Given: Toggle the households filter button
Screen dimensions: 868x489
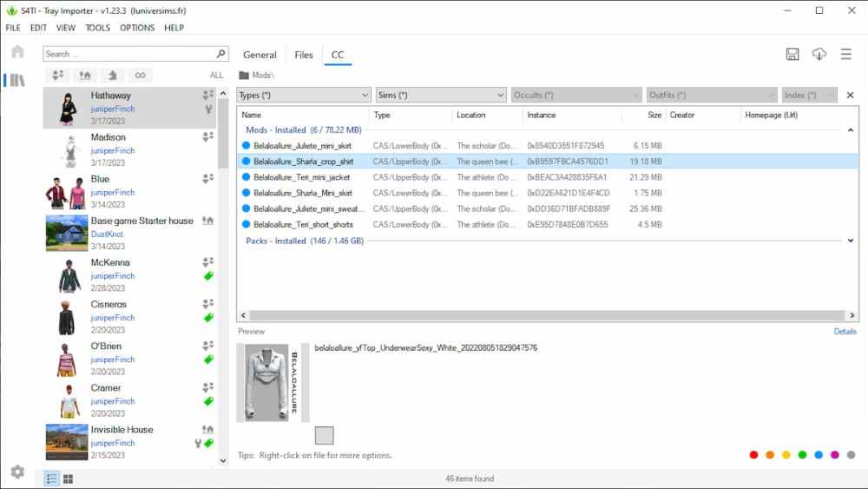Looking at the screenshot, I should pyautogui.click(x=58, y=76).
